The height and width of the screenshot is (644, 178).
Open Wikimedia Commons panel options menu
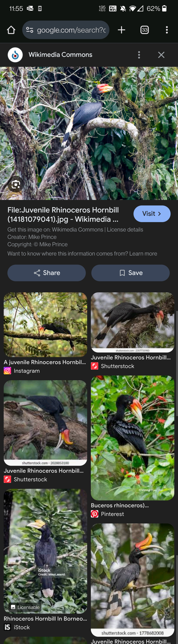139,55
